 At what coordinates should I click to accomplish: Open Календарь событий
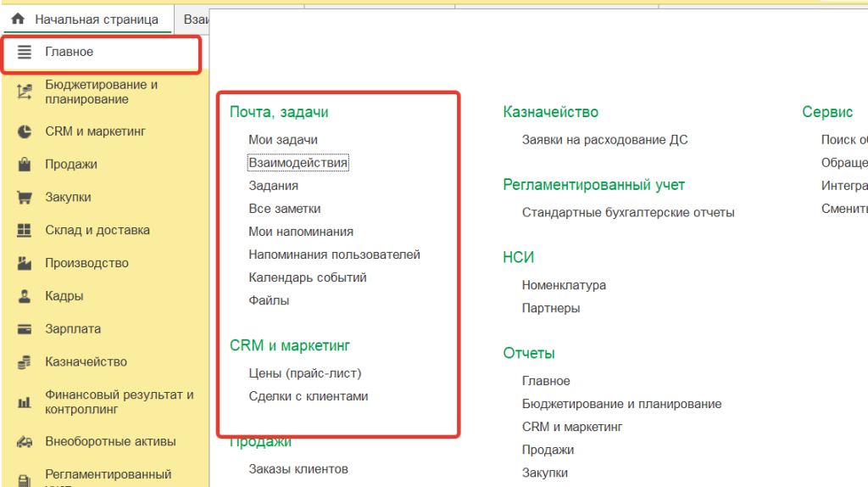(x=308, y=277)
